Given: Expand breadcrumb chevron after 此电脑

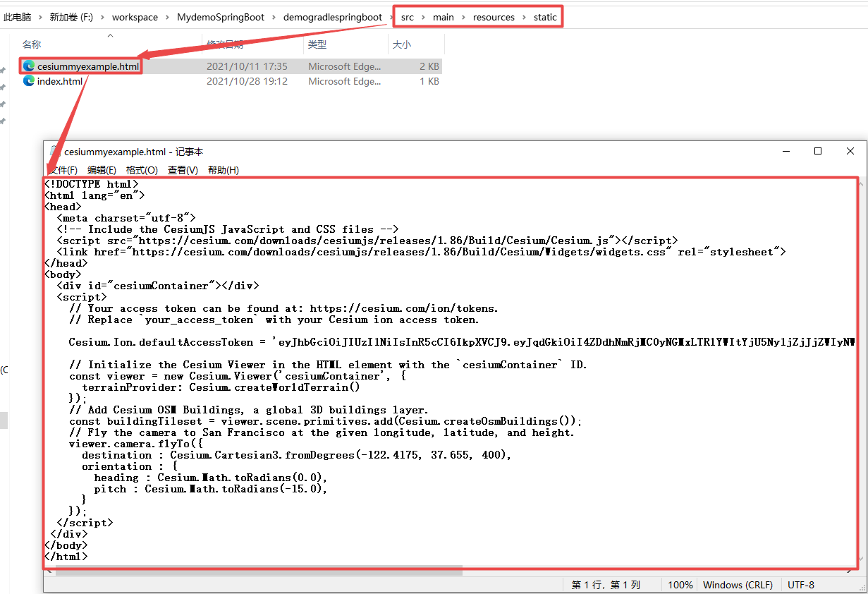Looking at the screenshot, I should (x=42, y=17).
